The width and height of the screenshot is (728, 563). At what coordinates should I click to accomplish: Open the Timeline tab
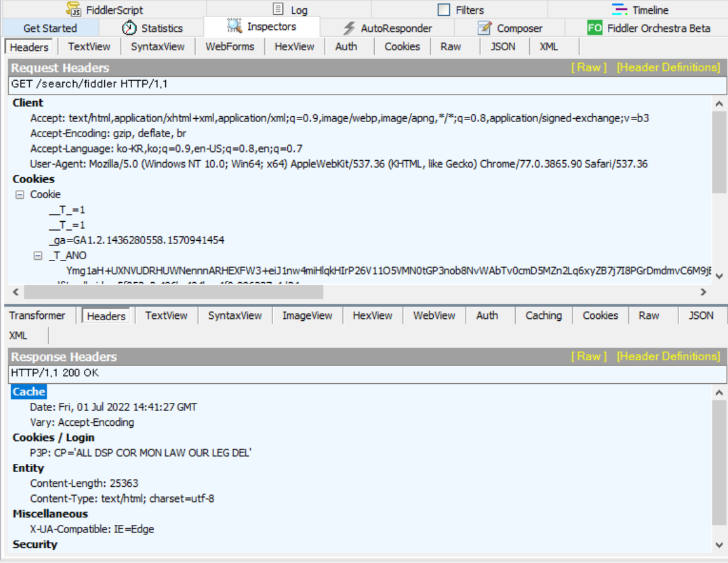tap(638, 10)
